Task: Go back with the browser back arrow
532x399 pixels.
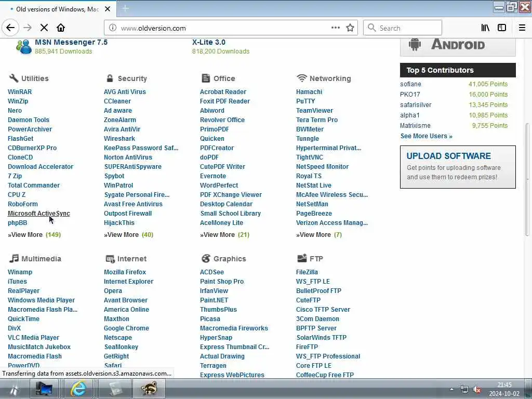Action: click(10, 28)
